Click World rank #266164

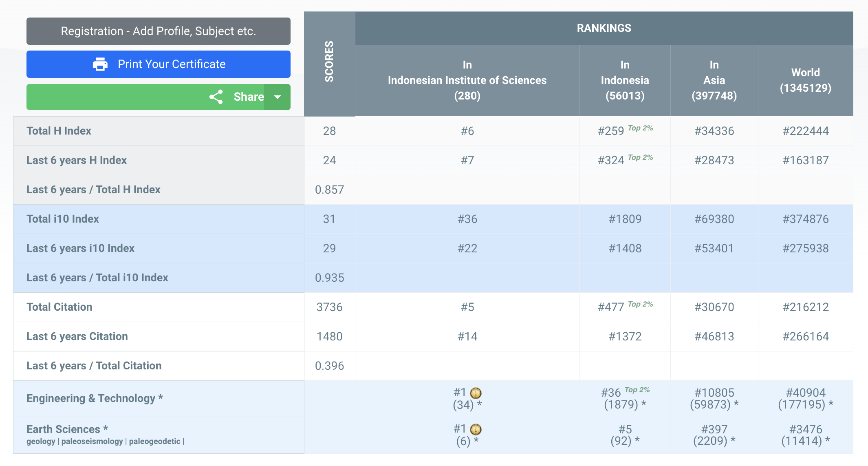tap(806, 336)
